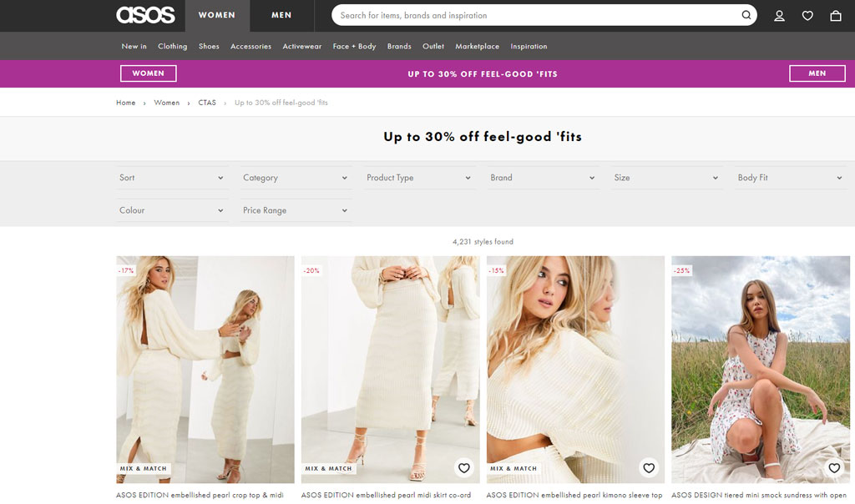Expand the Size filter dropdown

667,178
